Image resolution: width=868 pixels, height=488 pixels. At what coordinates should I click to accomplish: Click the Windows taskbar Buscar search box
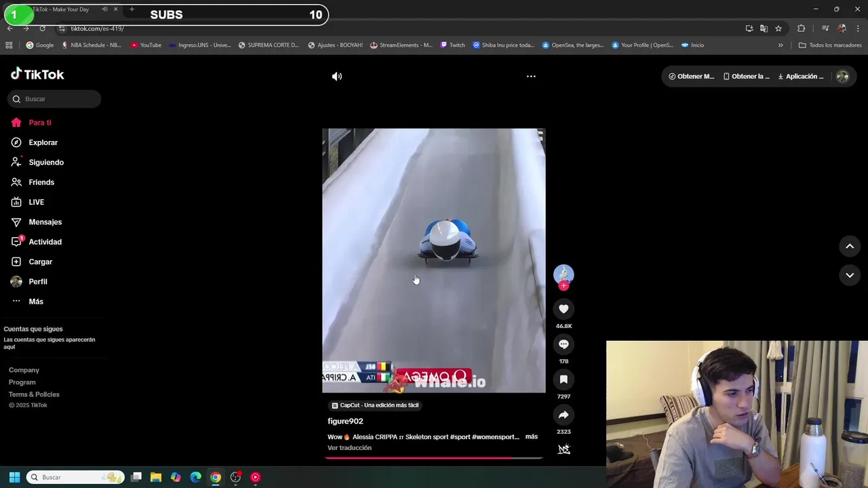76,477
